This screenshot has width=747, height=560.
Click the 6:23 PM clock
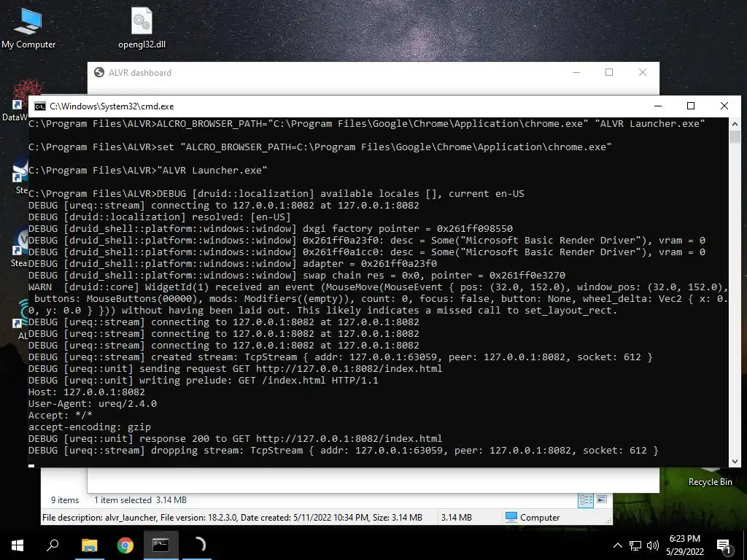684,539
